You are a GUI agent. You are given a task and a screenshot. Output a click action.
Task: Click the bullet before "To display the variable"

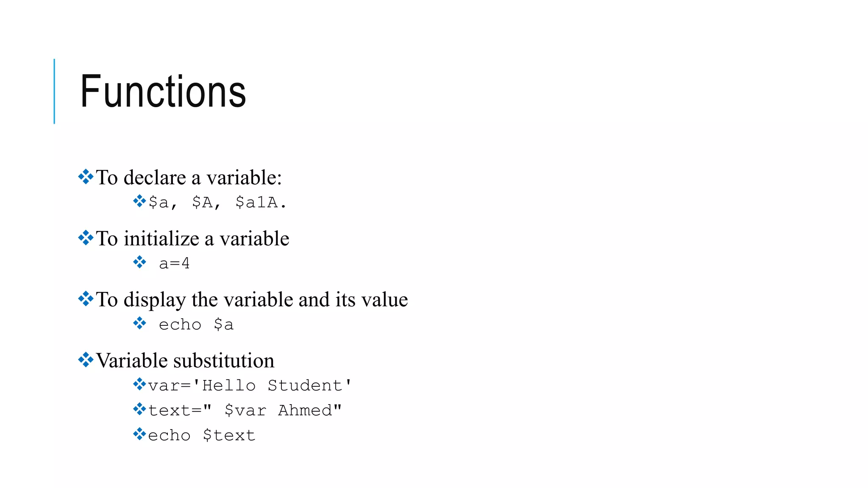click(x=86, y=299)
